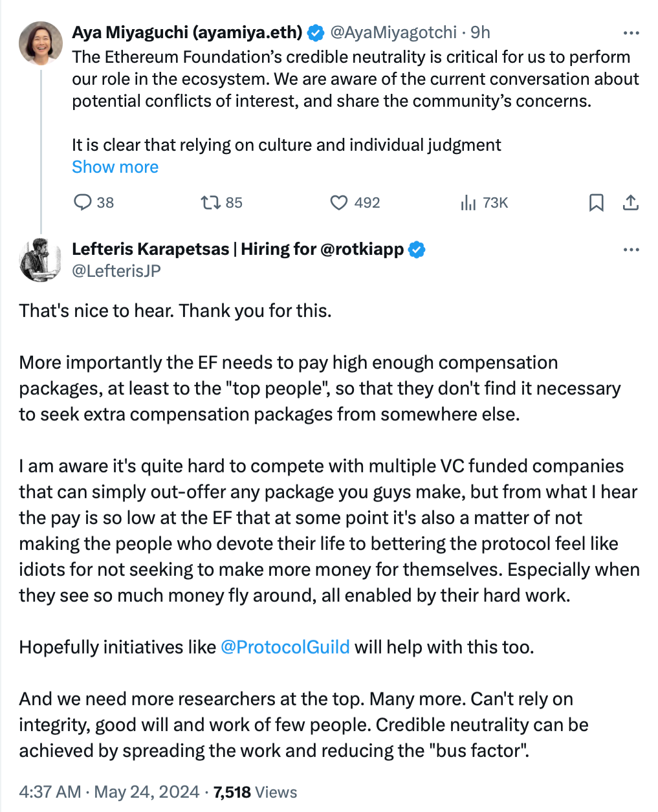Open view analytics icon showing 73K
Screen dimensions: 658x812
[x=468, y=203]
